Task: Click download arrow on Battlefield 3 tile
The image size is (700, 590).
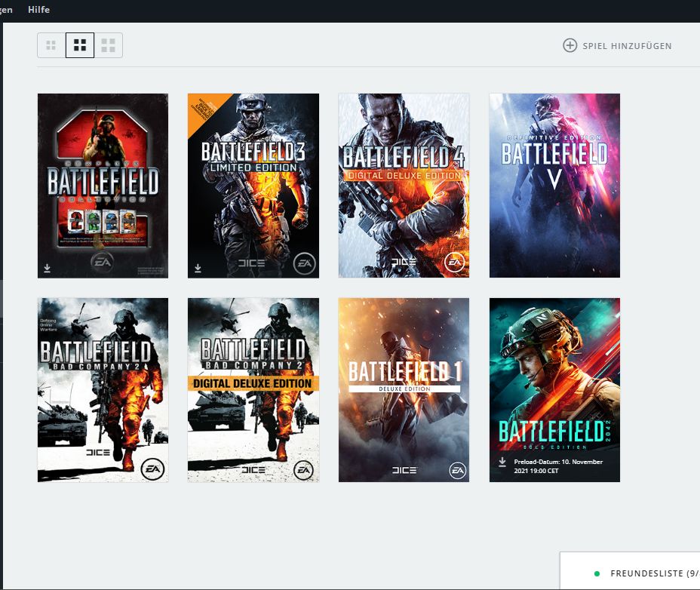Action: coord(198,268)
